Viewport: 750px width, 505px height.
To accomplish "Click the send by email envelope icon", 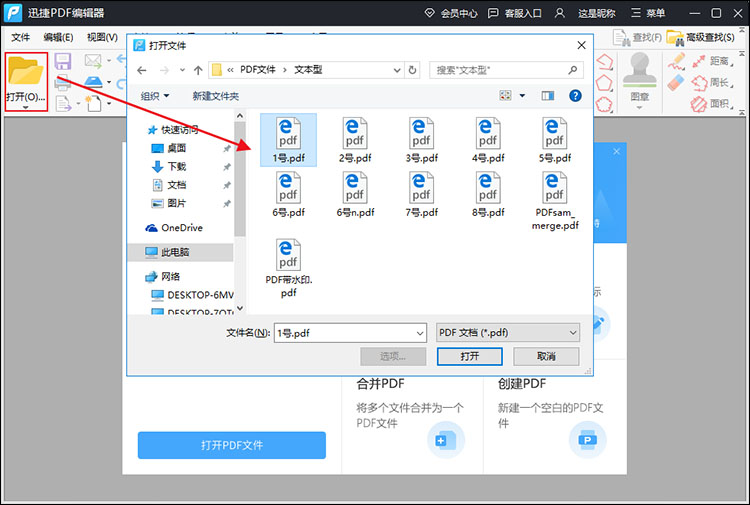I will point(93,61).
